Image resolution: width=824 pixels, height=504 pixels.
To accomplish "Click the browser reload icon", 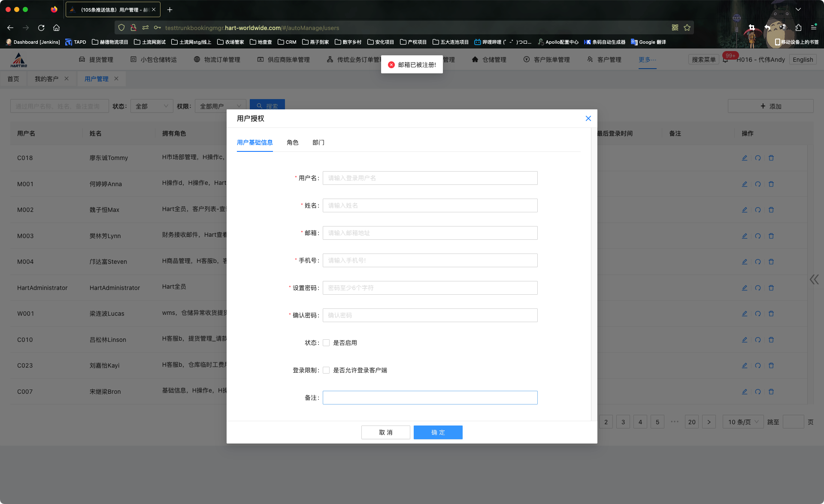I will pyautogui.click(x=41, y=28).
